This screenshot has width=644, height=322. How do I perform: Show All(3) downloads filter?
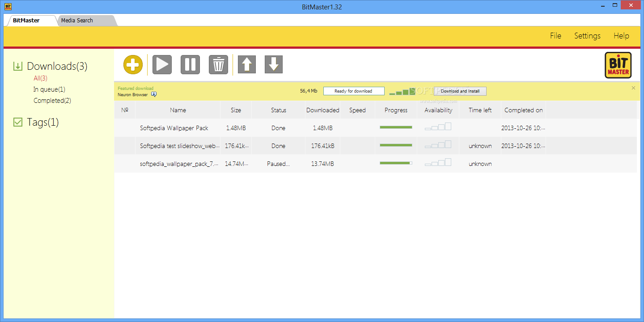tap(40, 78)
